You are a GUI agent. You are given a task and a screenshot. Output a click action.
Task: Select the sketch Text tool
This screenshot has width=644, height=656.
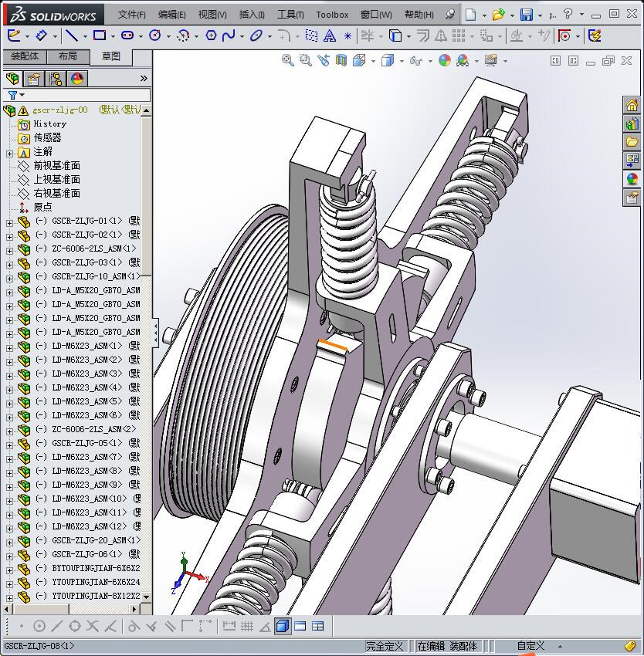[330, 36]
